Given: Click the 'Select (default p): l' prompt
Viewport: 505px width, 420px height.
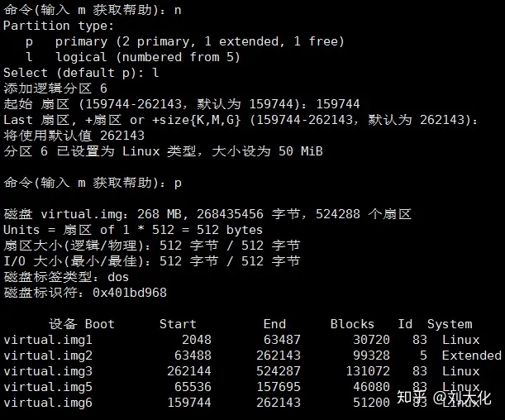Looking at the screenshot, I should click(x=81, y=73).
